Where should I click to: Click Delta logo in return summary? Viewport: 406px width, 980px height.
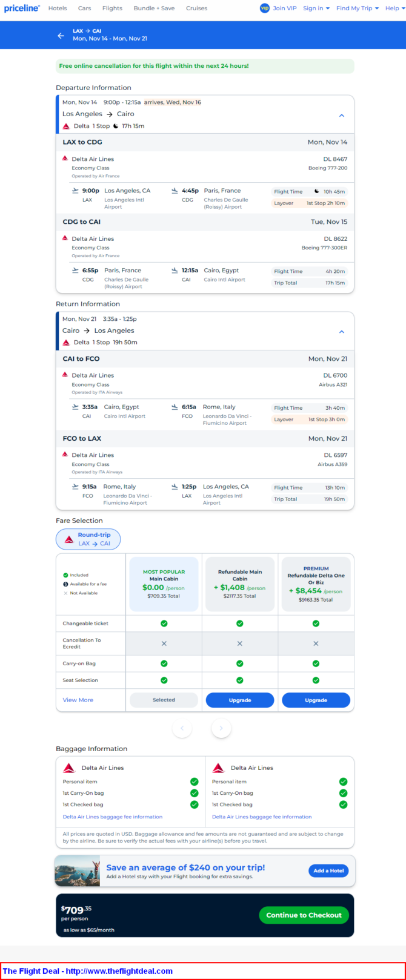(66, 343)
